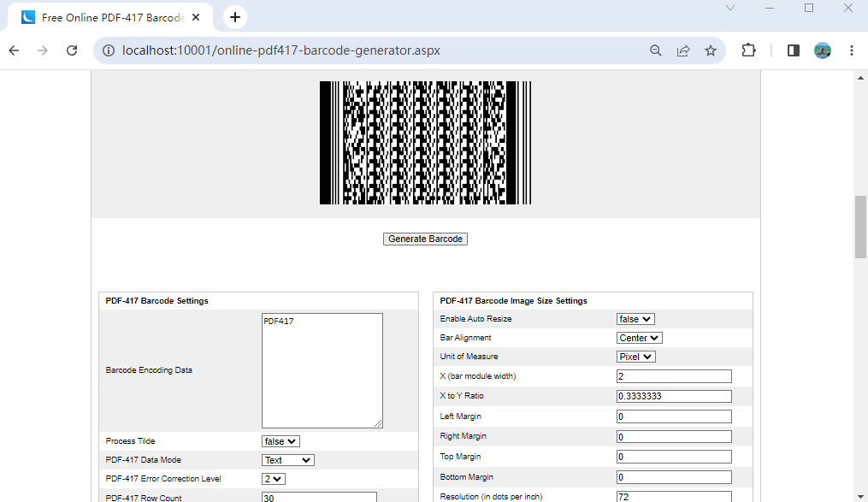Open the Unit of Measure dropdown
The height and width of the screenshot is (502, 868).
coord(635,357)
